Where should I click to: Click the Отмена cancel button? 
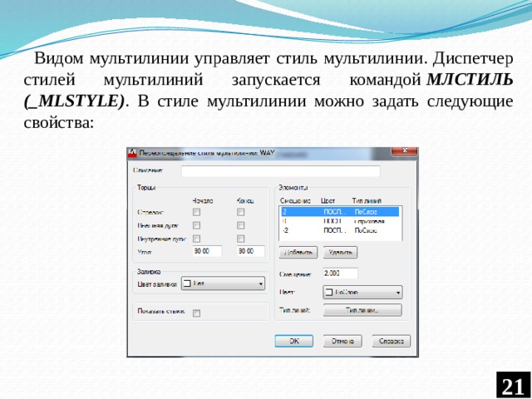tap(342, 342)
